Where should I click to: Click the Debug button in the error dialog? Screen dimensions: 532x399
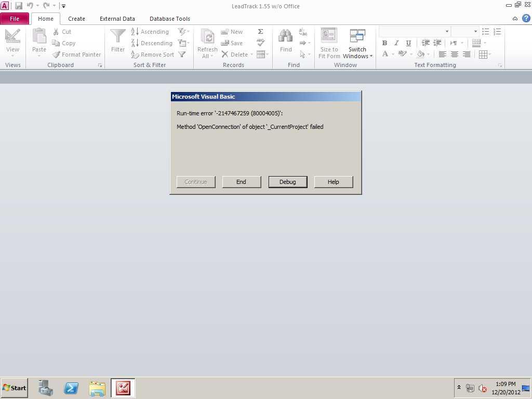click(288, 182)
